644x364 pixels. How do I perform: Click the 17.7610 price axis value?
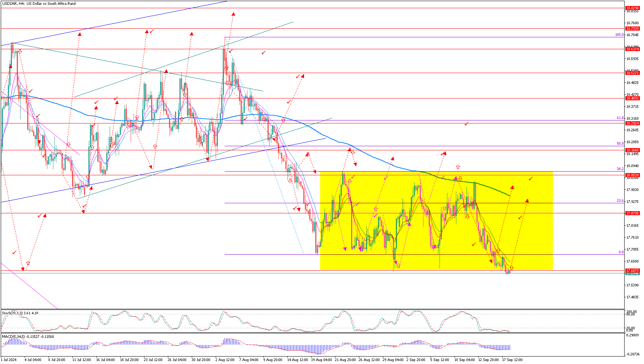point(632,238)
